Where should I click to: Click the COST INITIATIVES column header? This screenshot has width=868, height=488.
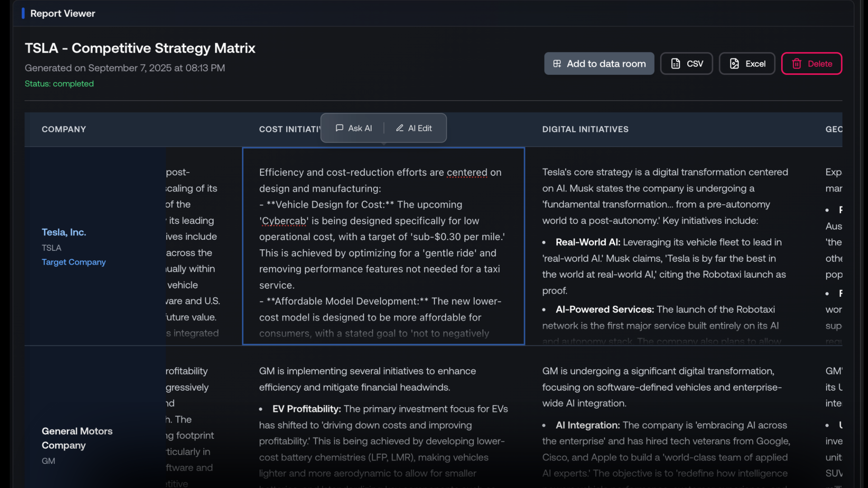pos(290,129)
